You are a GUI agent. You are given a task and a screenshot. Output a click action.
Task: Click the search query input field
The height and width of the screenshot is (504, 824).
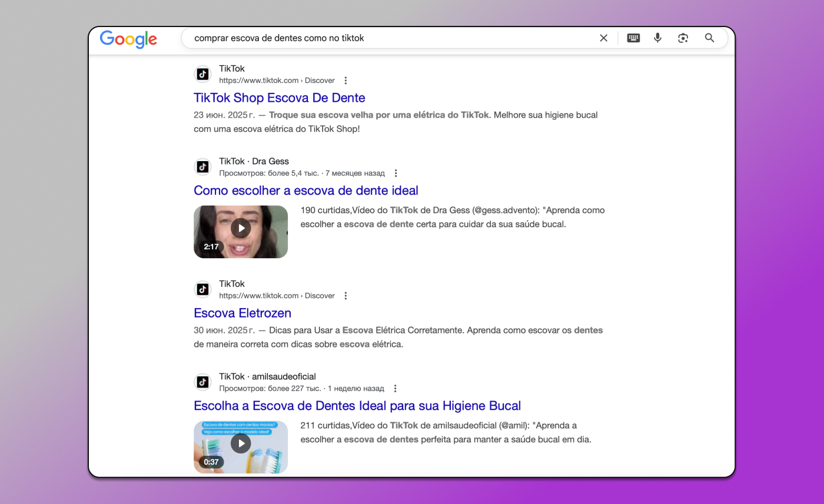pyautogui.click(x=391, y=38)
